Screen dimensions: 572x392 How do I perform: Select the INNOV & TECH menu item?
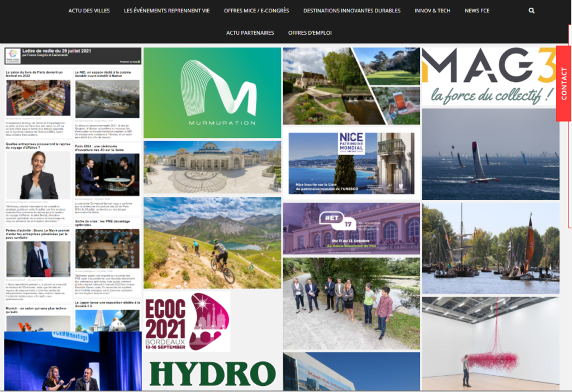[x=432, y=11]
